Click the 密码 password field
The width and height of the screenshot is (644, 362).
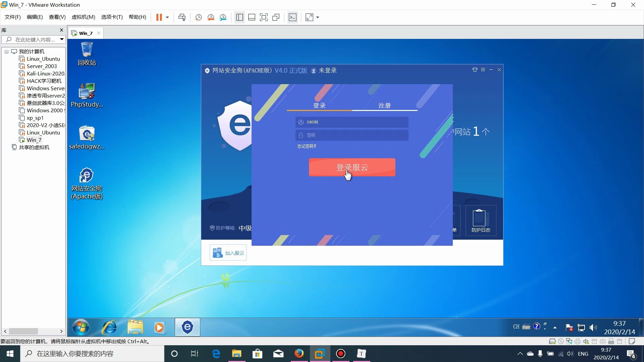tap(352, 135)
